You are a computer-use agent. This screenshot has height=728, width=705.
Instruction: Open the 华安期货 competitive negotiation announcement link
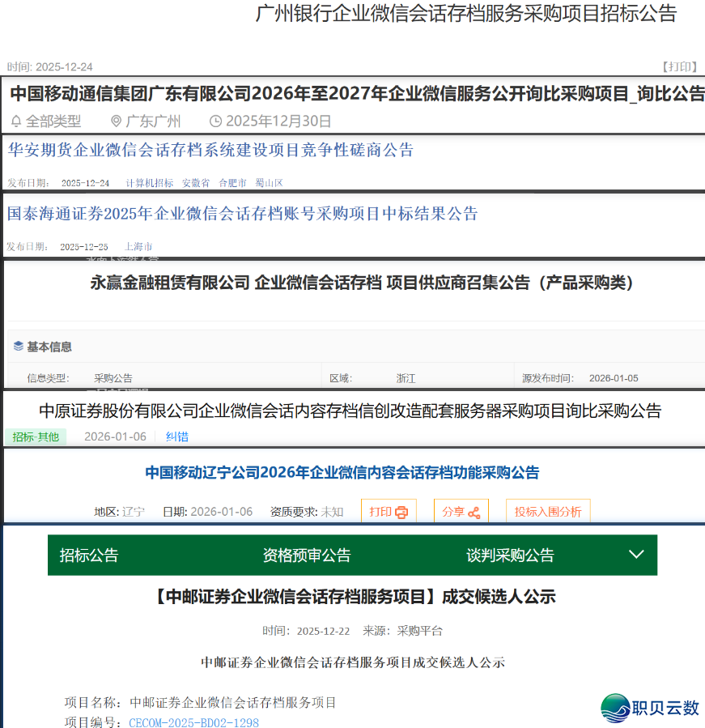pos(209,150)
